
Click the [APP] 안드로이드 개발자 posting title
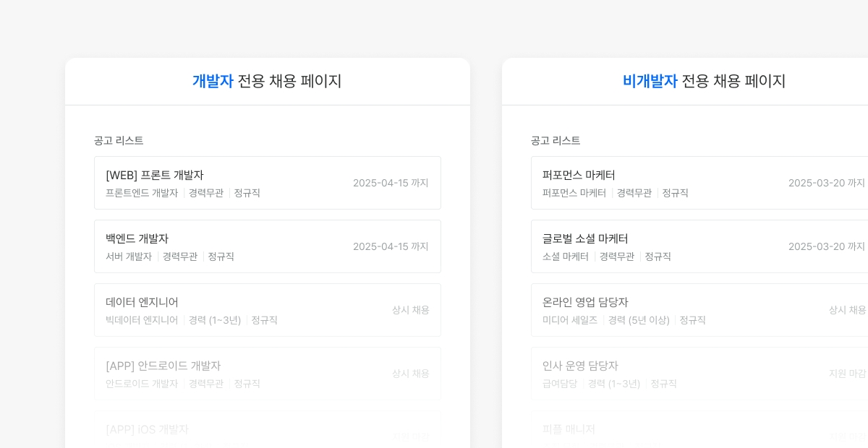coord(163,366)
